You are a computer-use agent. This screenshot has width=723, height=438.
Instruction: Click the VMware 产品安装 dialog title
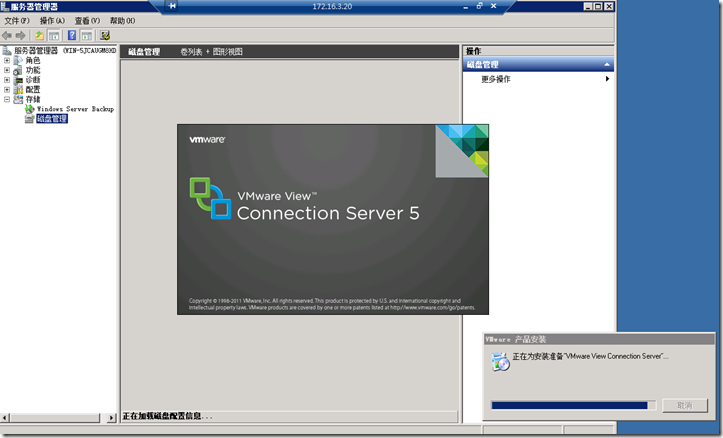point(516,339)
